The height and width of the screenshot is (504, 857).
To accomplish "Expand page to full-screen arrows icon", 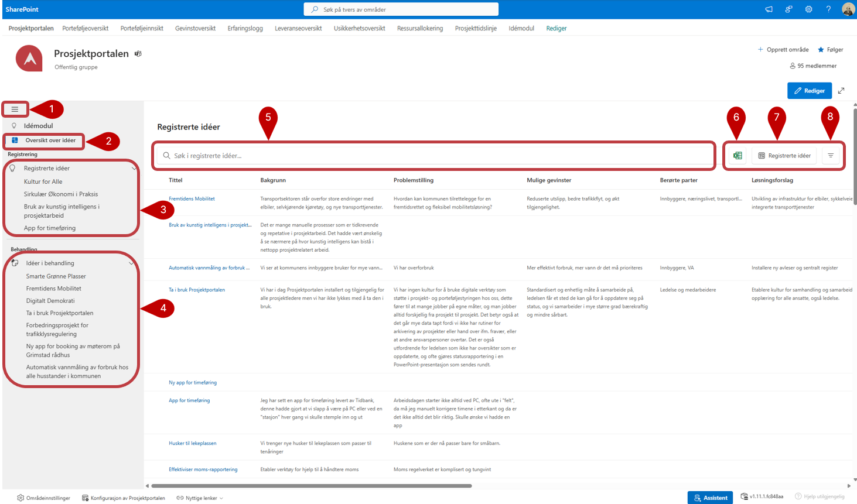I will 841,91.
